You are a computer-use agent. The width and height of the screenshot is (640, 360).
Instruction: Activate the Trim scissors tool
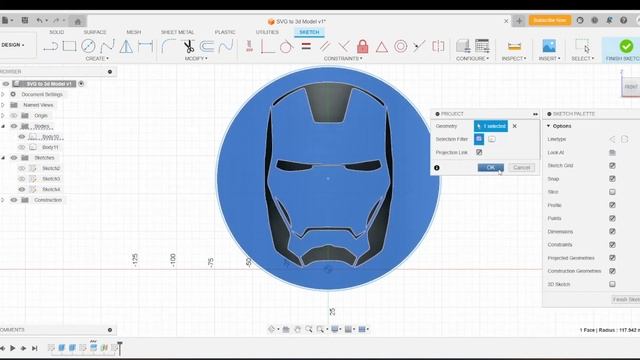coord(188,47)
